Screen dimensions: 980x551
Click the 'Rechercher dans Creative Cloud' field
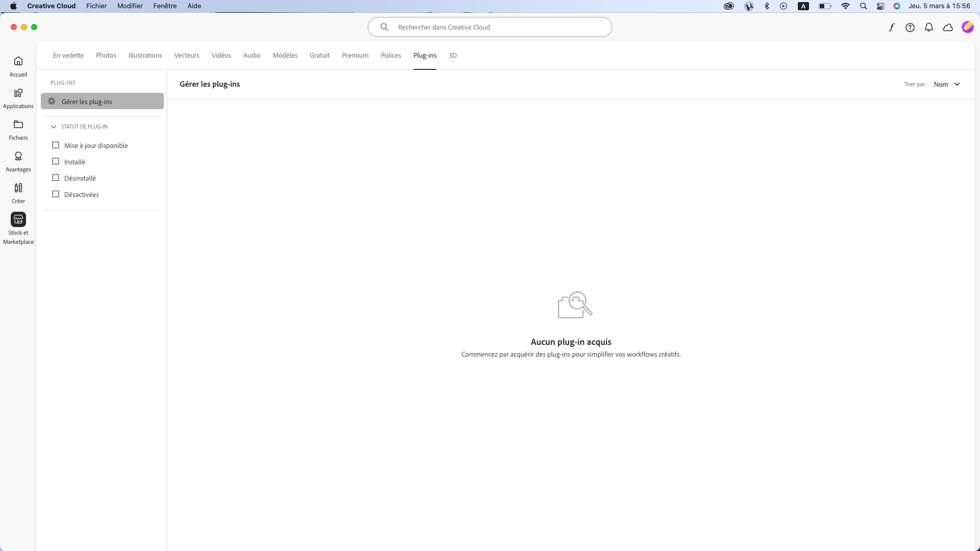pyautogui.click(x=490, y=28)
